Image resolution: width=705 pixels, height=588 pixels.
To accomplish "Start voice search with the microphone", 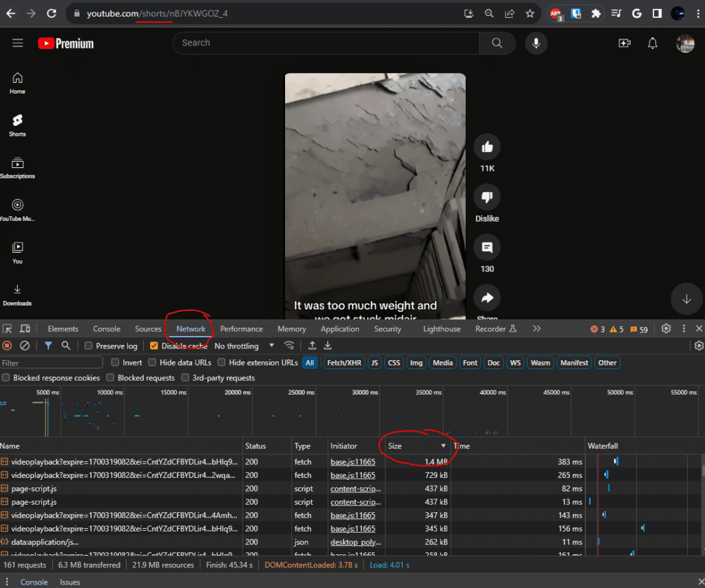I will click(x=536, y=43).
